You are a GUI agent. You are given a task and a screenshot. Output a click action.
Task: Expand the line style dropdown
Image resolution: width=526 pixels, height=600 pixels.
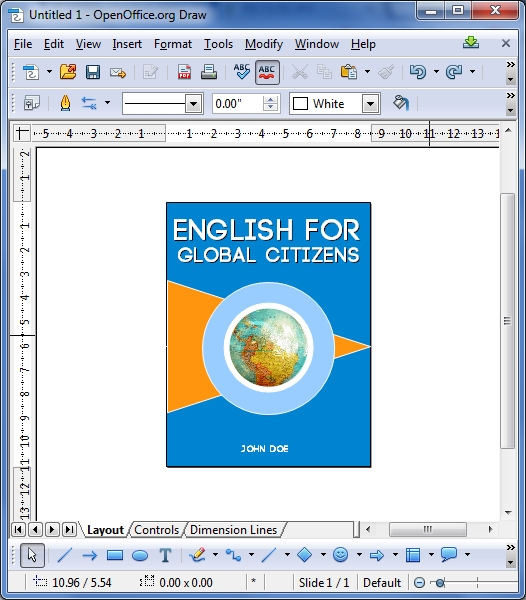(194, 104)
